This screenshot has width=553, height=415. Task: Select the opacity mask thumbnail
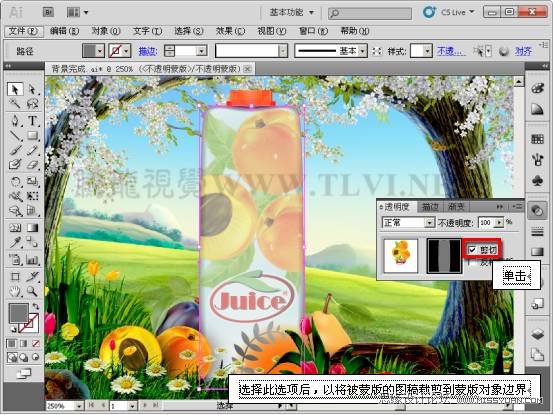(444, 256)
